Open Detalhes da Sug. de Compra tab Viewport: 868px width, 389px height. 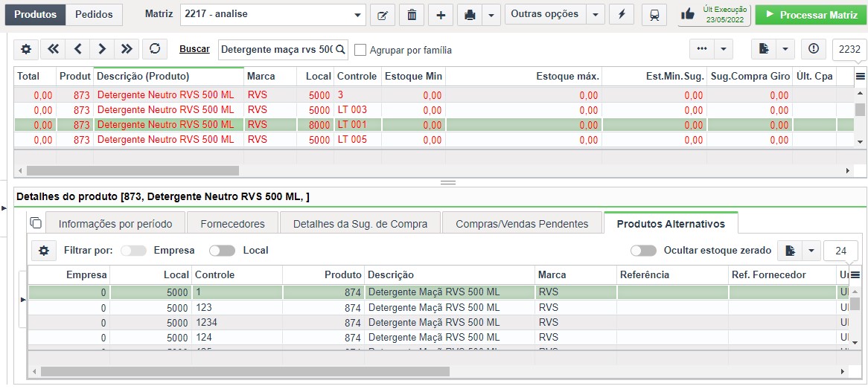(x=360, y=224)
